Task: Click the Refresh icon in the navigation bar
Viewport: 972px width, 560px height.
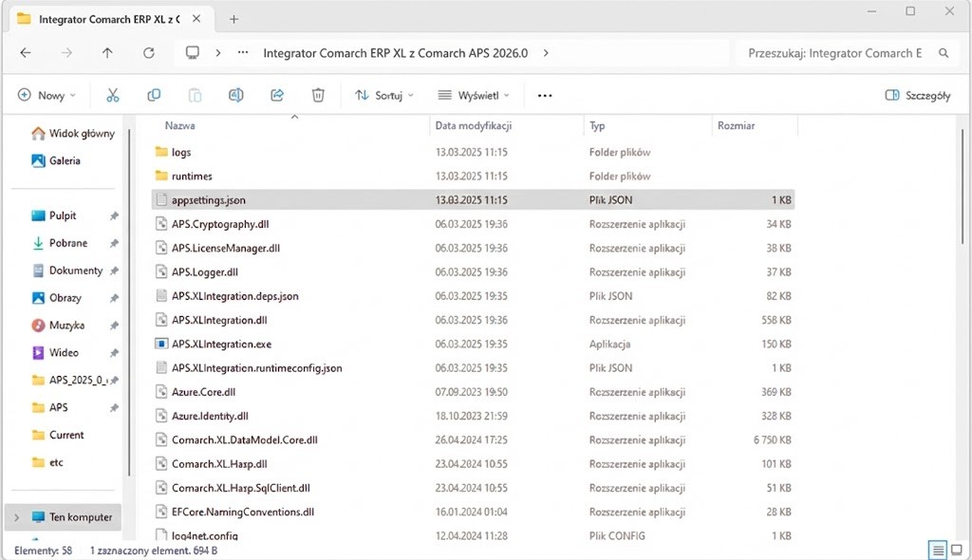Action: click(151, 53)
